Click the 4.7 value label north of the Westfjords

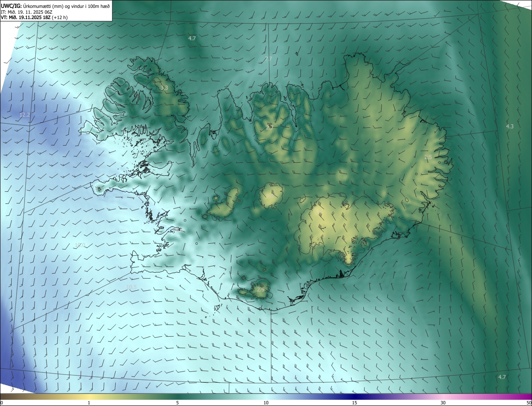[192, 38]
